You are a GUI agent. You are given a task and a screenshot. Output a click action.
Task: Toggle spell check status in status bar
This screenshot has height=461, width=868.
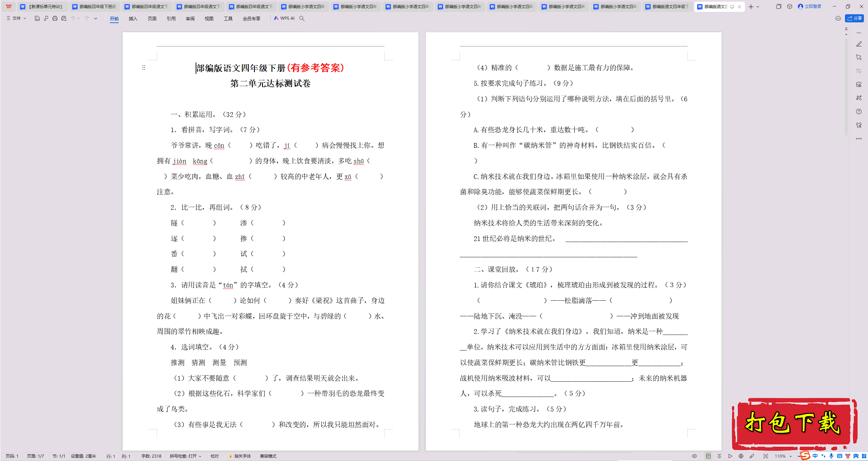(185, 456)
